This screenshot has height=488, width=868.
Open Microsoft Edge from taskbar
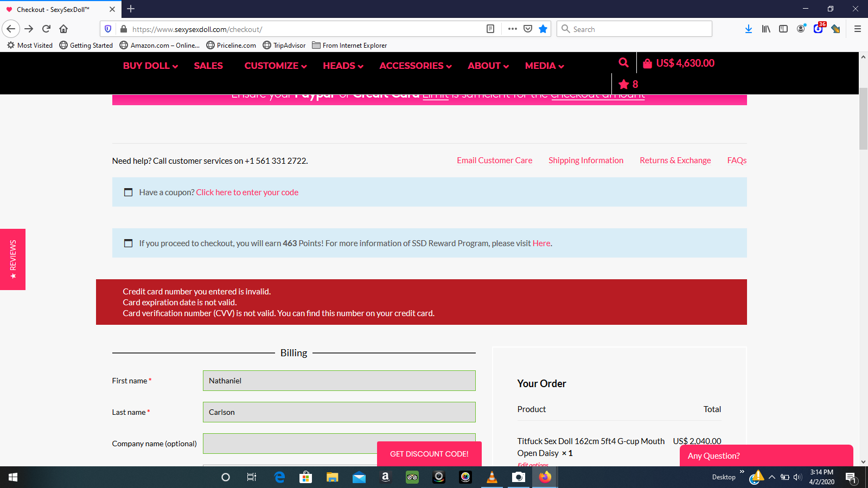279,477
